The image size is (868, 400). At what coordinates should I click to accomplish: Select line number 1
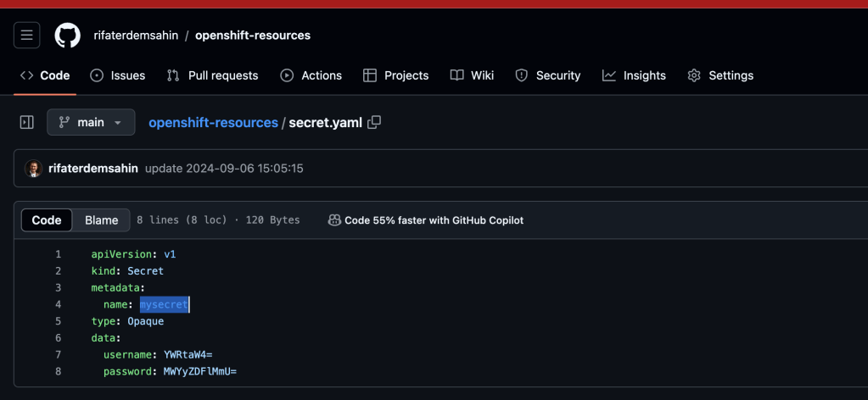point(59,254)
